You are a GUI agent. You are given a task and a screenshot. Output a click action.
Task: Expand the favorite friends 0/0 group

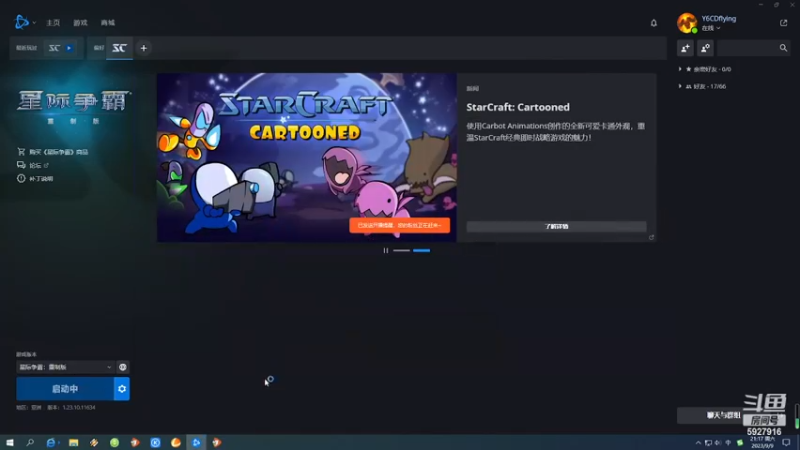[705, 69]
